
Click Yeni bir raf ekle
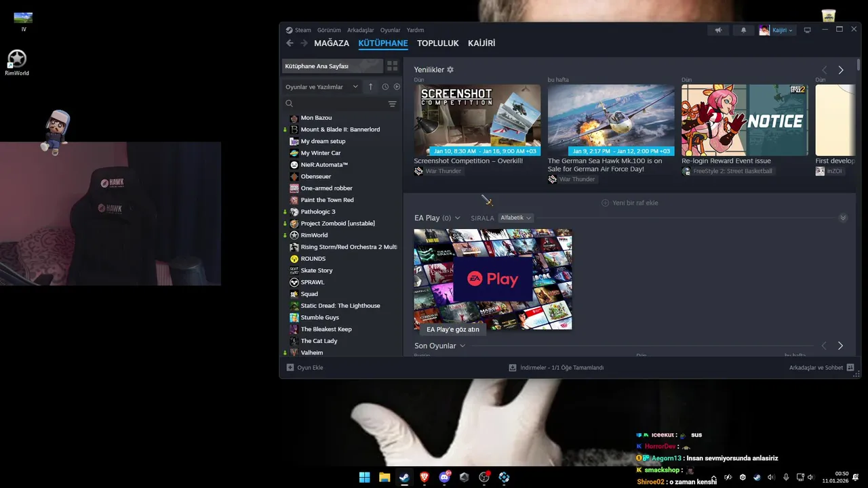coord(629,203)
